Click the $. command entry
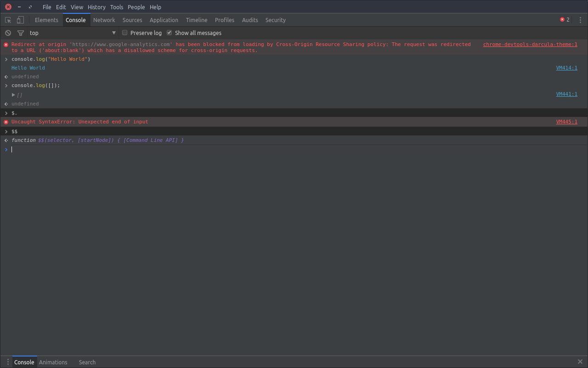Screen dimensions: 588x368 pyautogui.click(x=14, y=113)
